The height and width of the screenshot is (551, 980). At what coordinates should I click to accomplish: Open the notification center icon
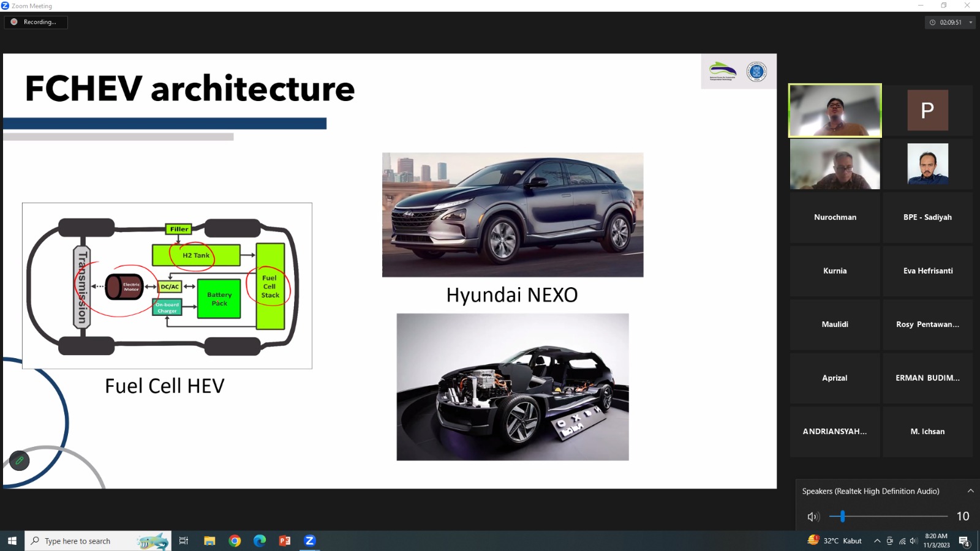click(964, 541)
